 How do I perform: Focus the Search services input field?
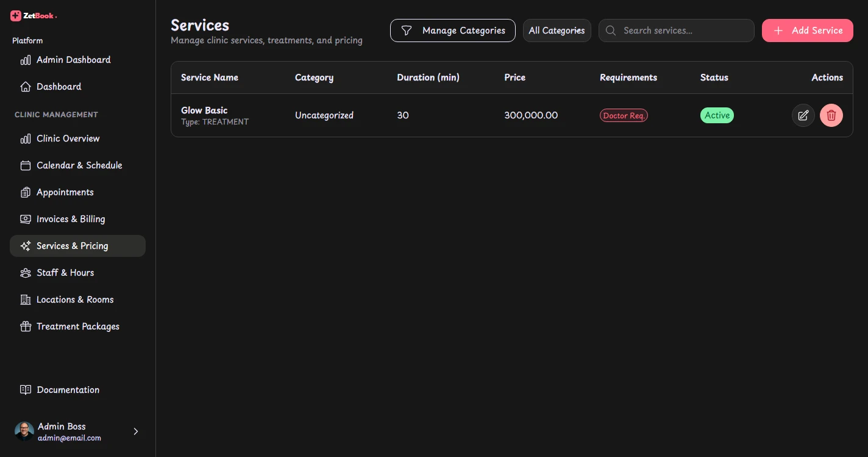(677, 31)
